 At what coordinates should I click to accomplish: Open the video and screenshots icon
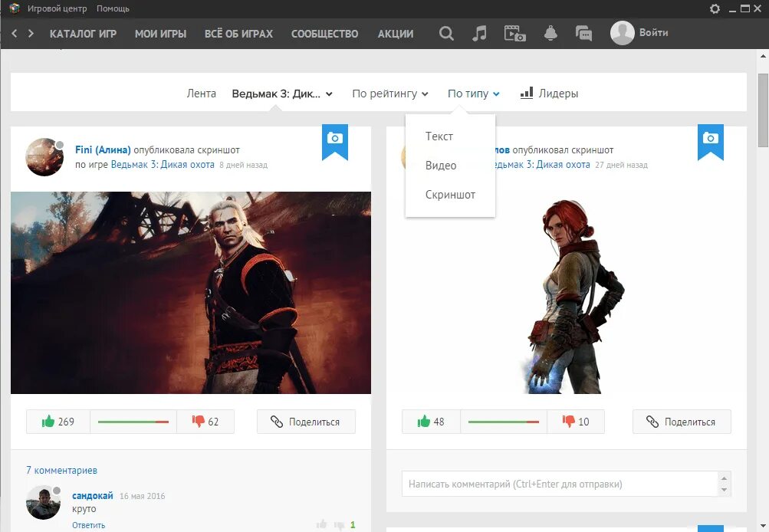514,33
